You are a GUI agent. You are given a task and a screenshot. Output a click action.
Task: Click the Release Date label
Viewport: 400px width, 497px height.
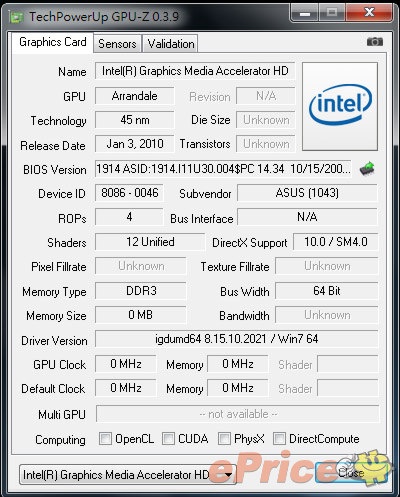click(x=53, y=146)
